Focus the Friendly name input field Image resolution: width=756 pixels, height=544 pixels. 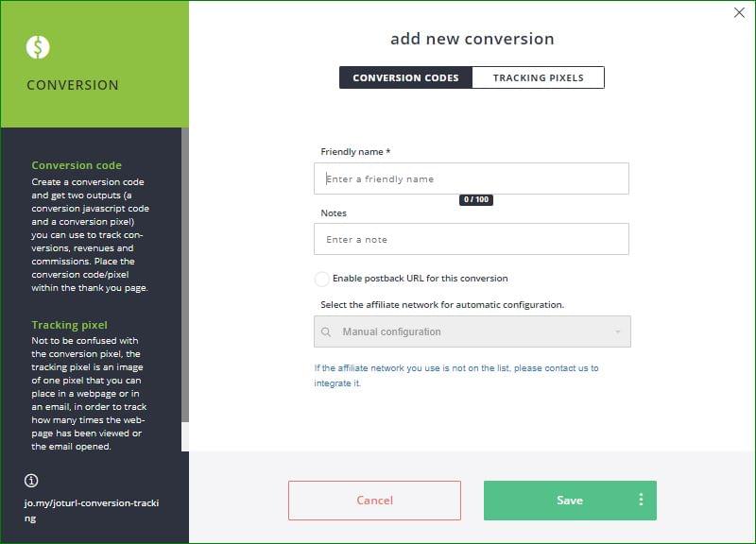[x=472, y=178]
